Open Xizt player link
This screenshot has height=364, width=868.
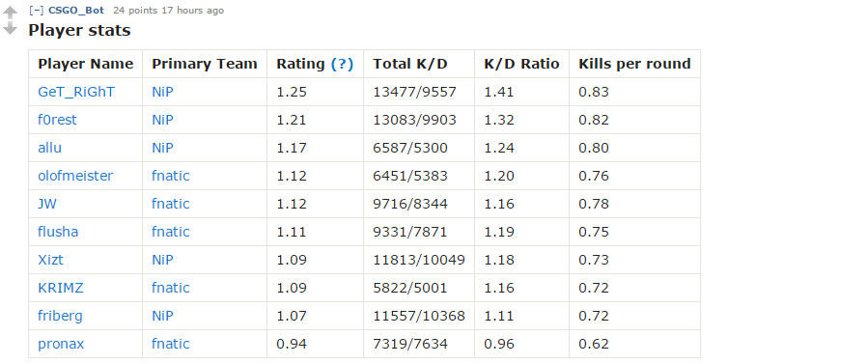pyautogui.click(x=50, y=260)
